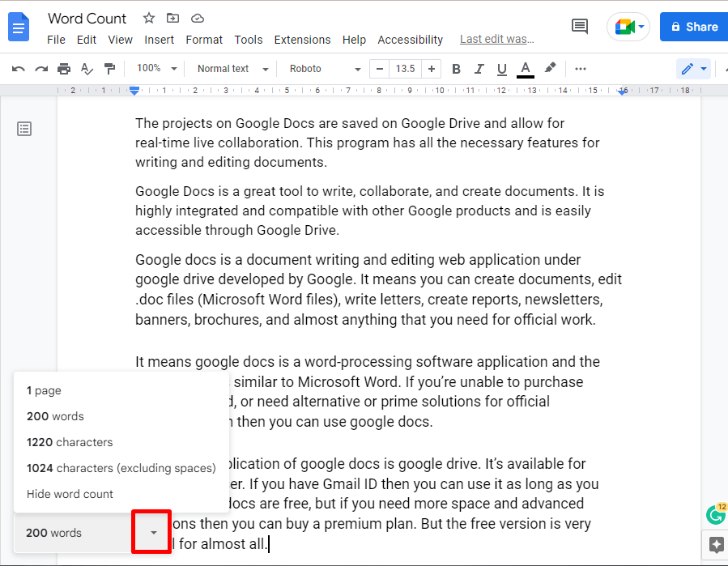This screenshot has width=728, height=566.
Task: Select 1 page in word count popup
Action: click(121, 390)
